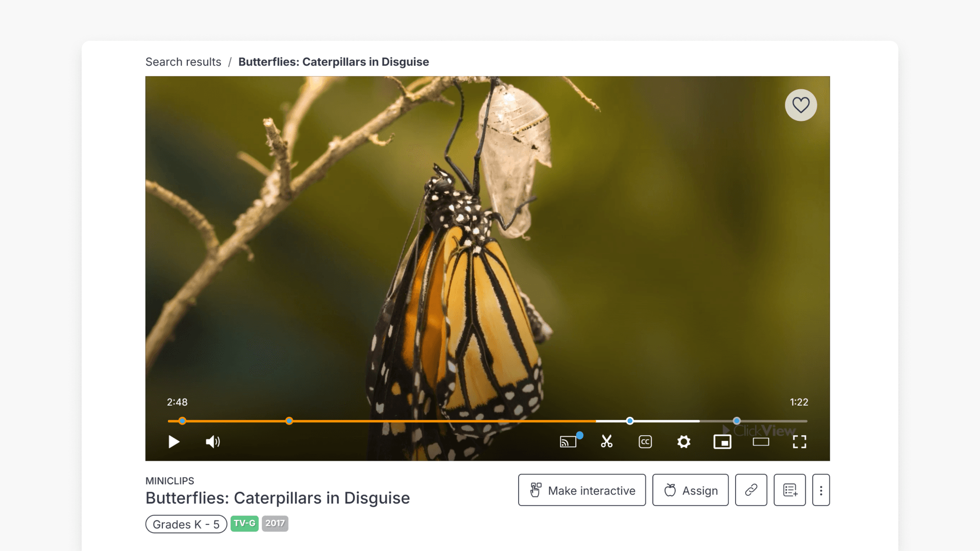This screenshot has width=980, height=551.
Task: Expand the 2017 year tag
Action: [x=275, y=523]
